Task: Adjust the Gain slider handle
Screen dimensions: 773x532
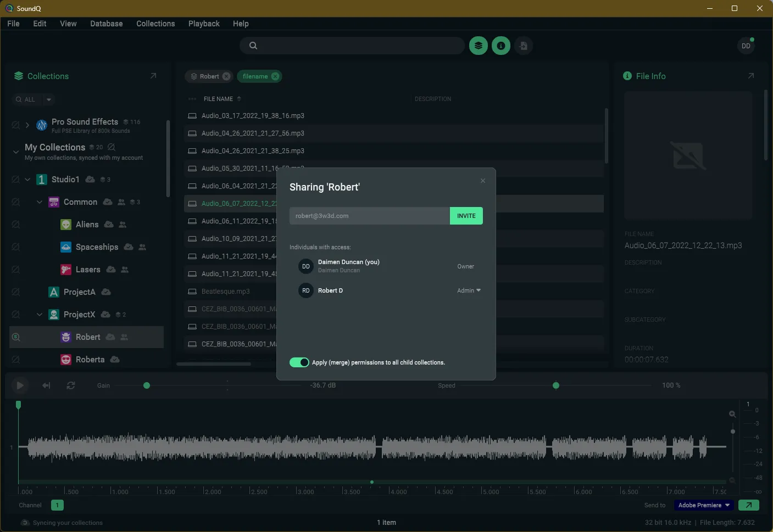Action: (x=147, y=385)
